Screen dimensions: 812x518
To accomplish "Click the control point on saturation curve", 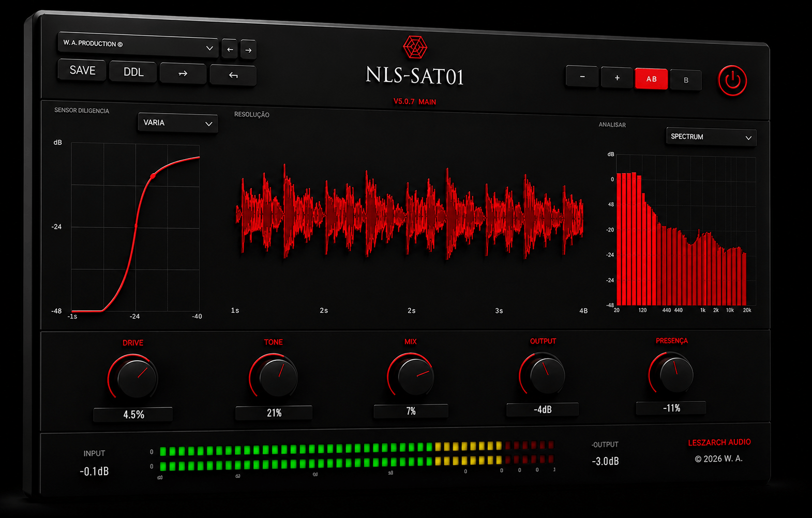I will [x=153, y=176].
